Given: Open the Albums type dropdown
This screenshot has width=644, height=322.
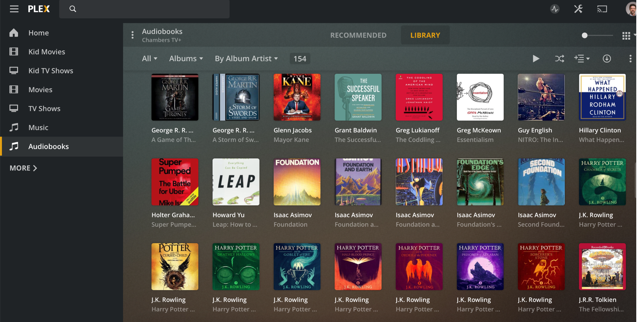Looking at the screenshot, I should (186, 58).
